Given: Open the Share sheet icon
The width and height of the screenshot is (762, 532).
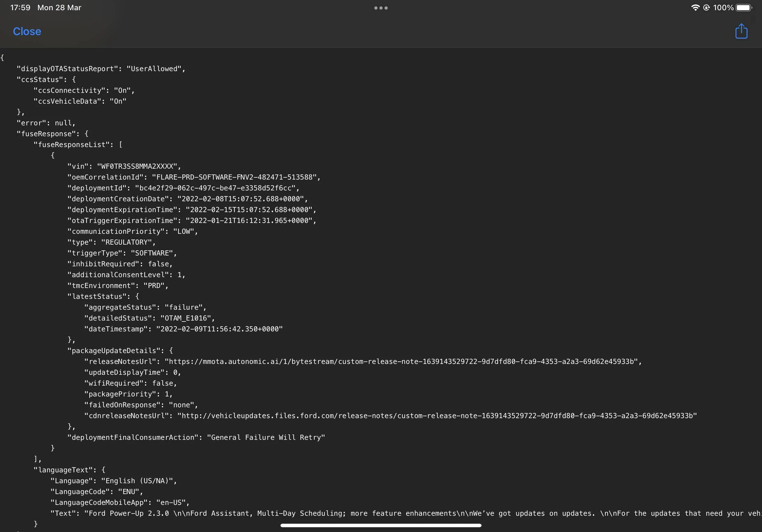Looking at the screenshot, I should tap(741, 31).
